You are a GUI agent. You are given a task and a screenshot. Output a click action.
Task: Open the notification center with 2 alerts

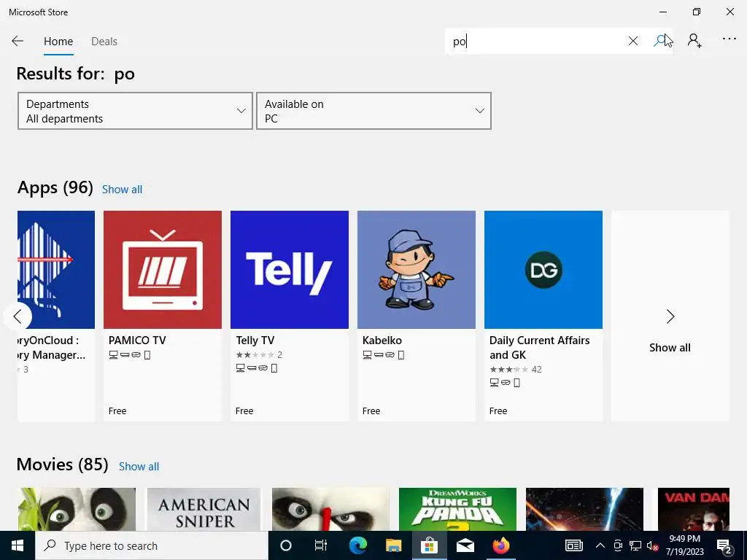(724, 545)
